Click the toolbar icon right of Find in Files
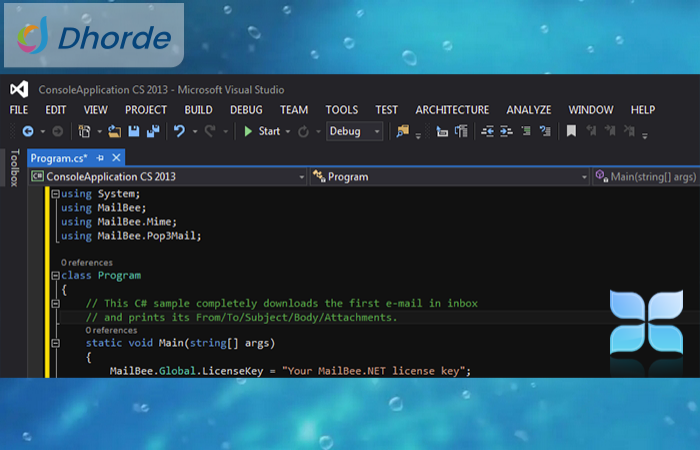The height and width of the screenshot is (450, 700). 442,131
